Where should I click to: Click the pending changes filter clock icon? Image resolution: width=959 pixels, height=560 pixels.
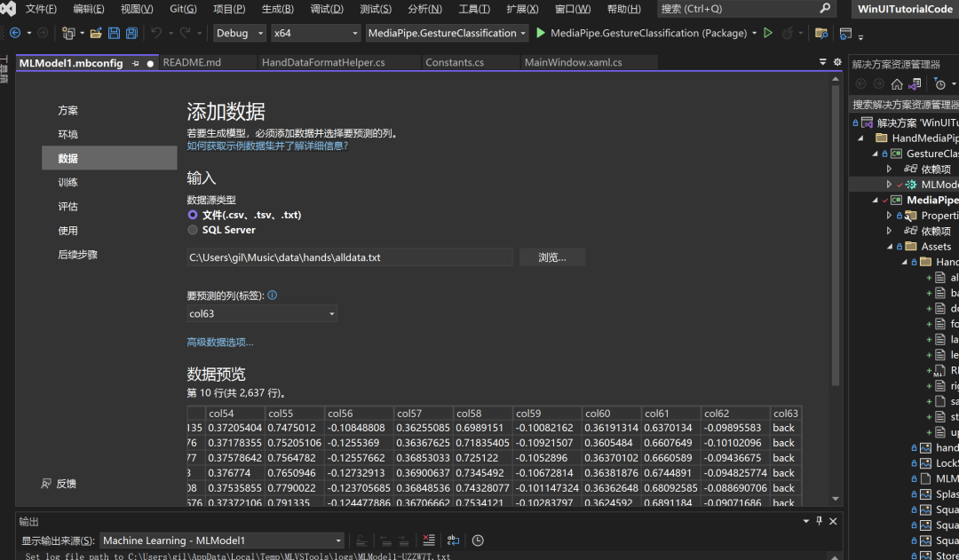[940, 83]
